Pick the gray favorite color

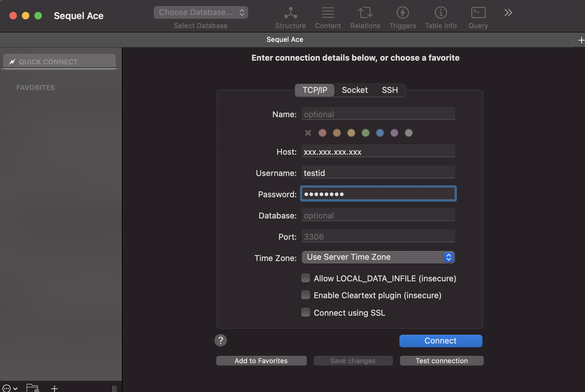409,133
